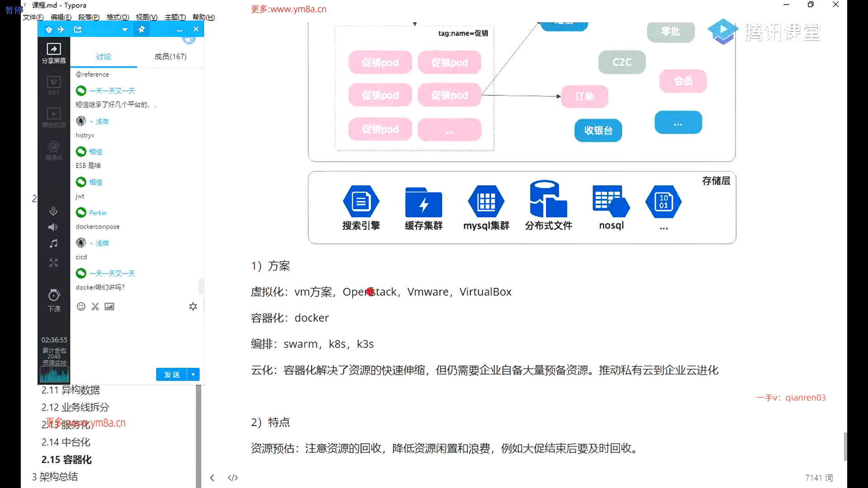Toggle the source code mode icon
868x488 pixels.
coord(233,478)
